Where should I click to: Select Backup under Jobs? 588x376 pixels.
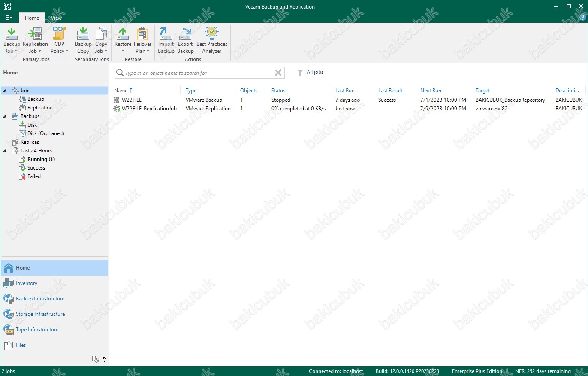[x=36, y=99]
